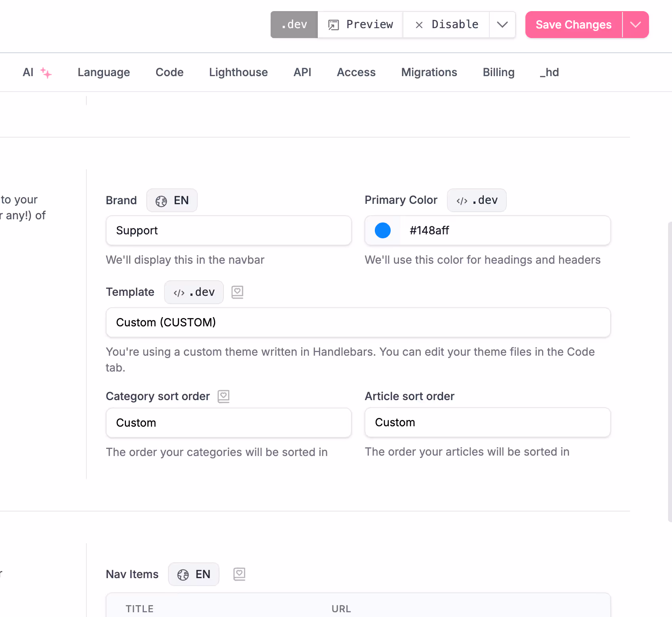
Task: Open the Template dropdown showing Custom (CUSTOM)
Action: (358, 322)
